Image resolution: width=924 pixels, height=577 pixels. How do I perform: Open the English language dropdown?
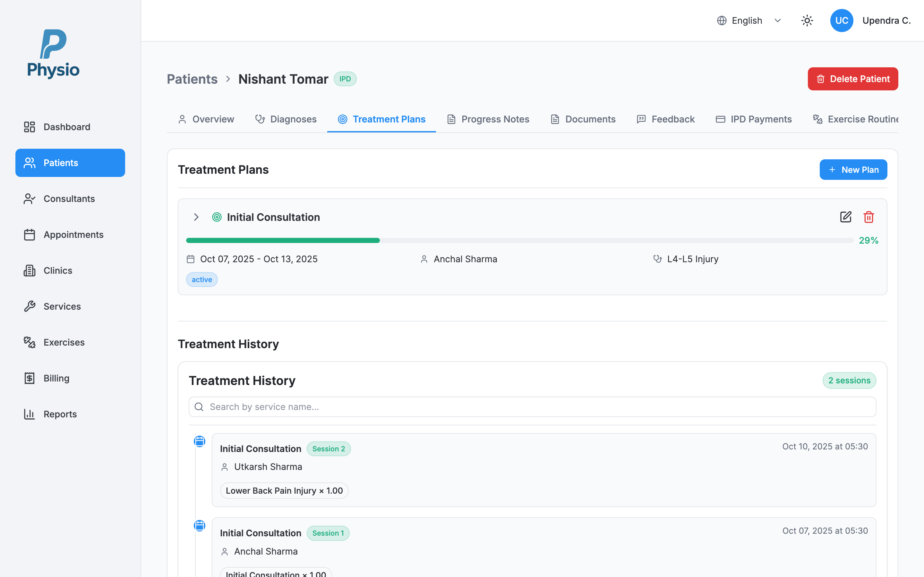749,20
